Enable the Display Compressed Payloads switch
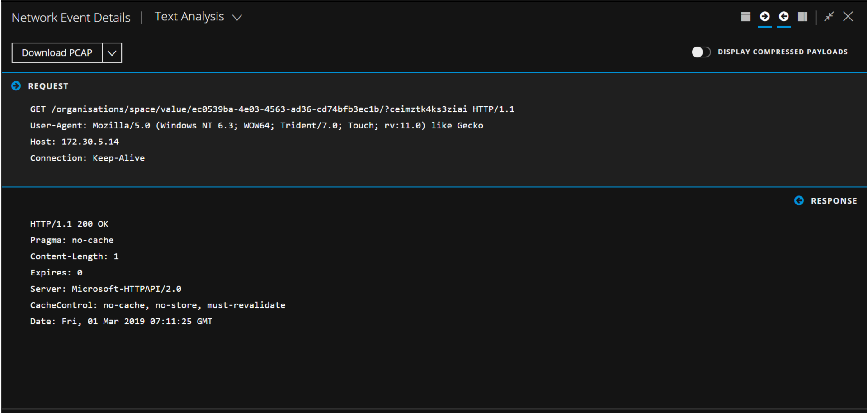Viewport: 868px width, 413px height. pyautogui.click(x=701, y=52)
